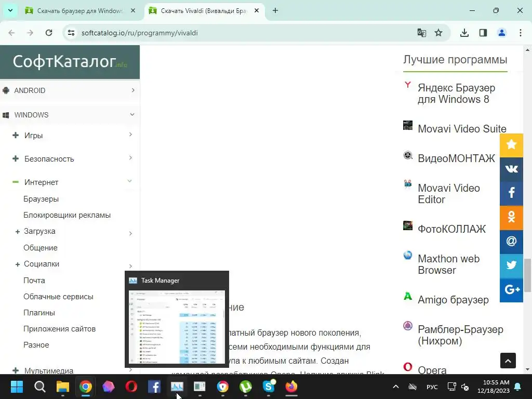Expand the Безопасность category
Screen dimensions: 532x399
(x=130, y=158)
